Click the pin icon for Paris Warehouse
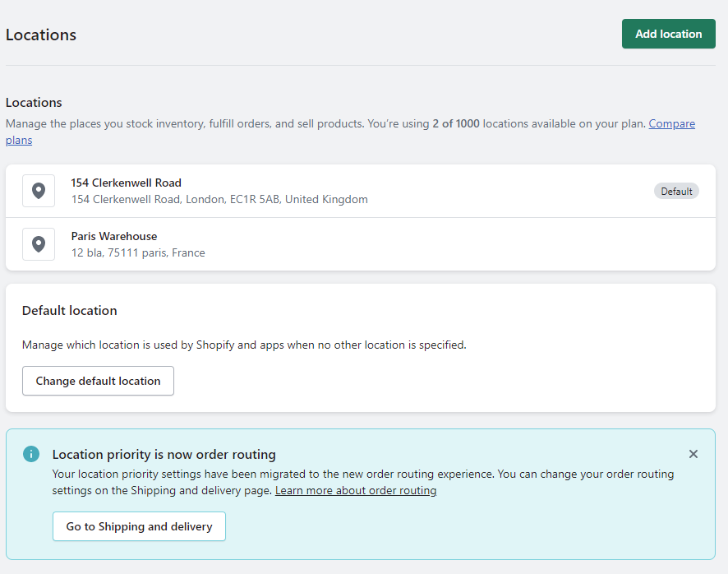The height and width of the screenshot is (574, 728). (39, 244)
